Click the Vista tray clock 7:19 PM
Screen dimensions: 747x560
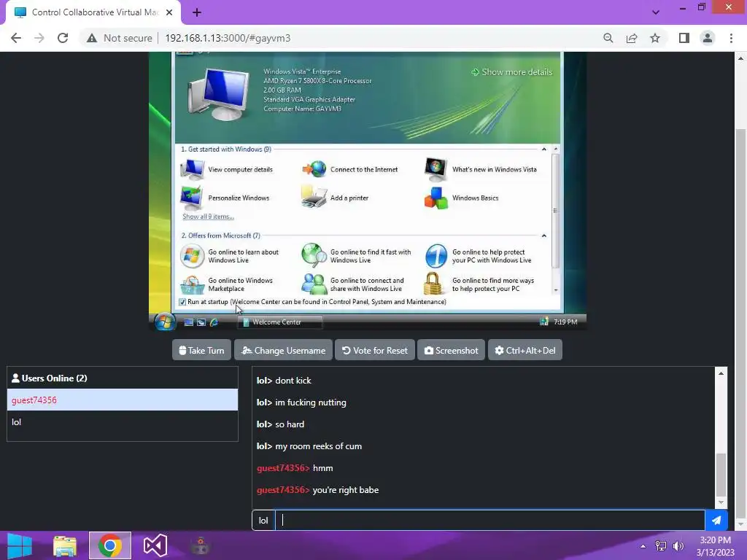565,322
